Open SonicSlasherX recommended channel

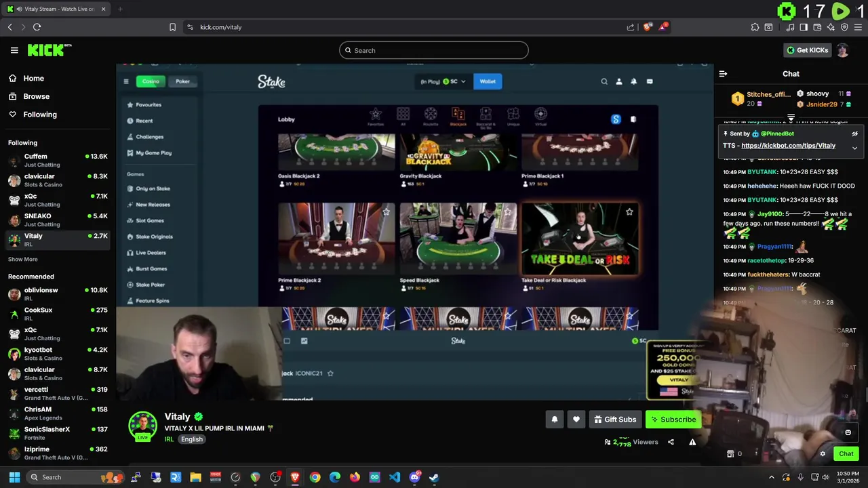point(58,432)
